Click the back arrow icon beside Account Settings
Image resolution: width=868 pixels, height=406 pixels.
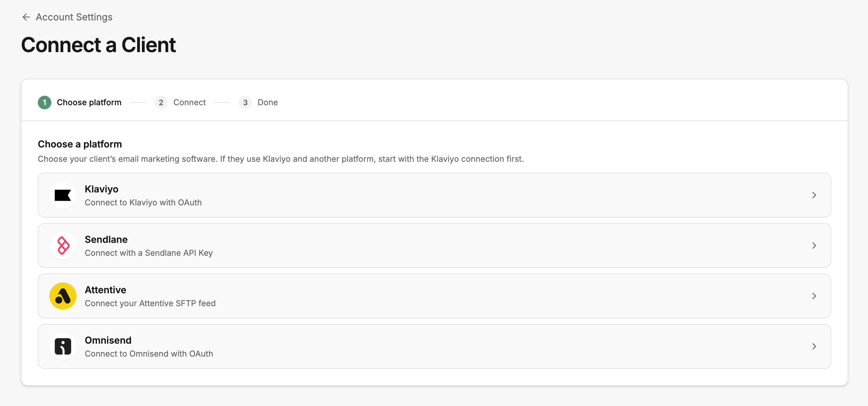pyautogui.click(x=26, y=17)
